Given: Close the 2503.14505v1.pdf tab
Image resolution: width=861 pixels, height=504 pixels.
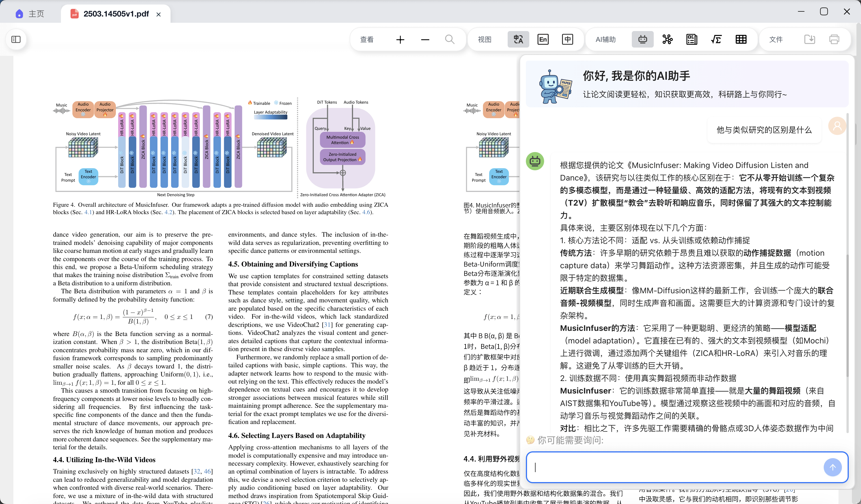Looking at the screenshot, I should point(159,14).
